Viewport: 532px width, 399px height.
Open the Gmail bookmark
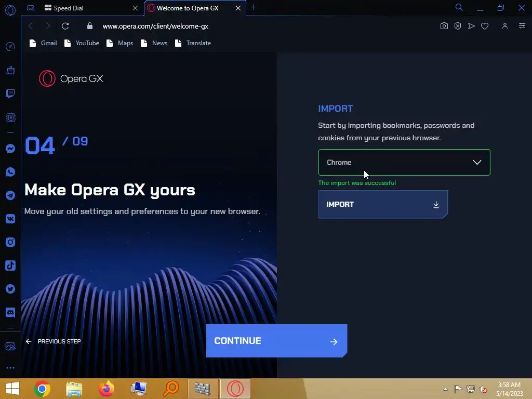(43, 43)
